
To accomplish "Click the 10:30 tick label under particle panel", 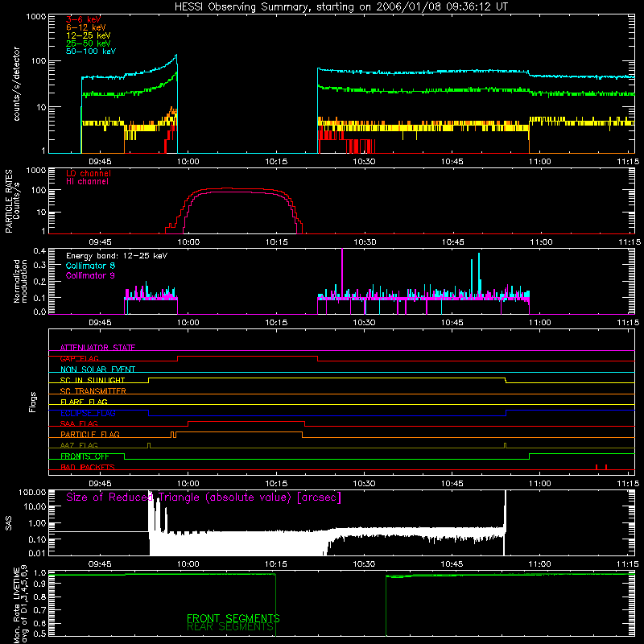I will pyautogui.click(x=365, y=242).
